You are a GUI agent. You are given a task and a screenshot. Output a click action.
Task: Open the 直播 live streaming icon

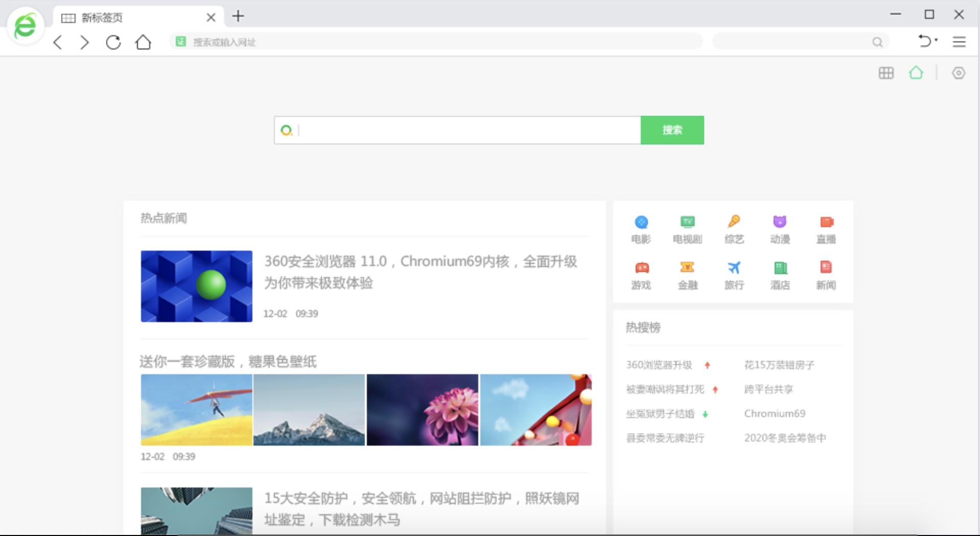826,228
